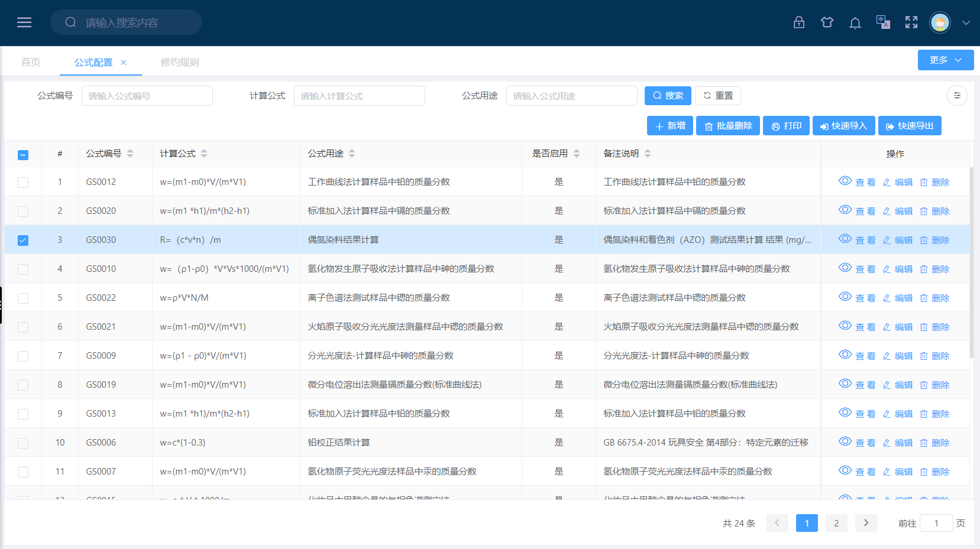
Task: Select the 公式配置 tab
Action: pyautogui.click(x=93, y=62)
